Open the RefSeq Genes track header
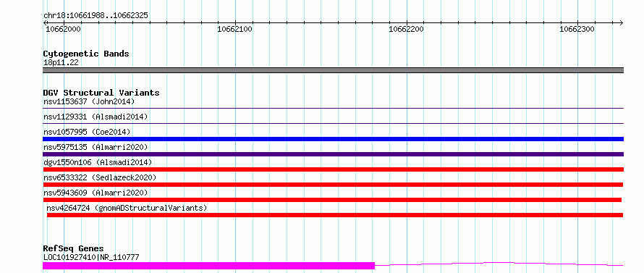Screen dimensions: 644x273 74,249
